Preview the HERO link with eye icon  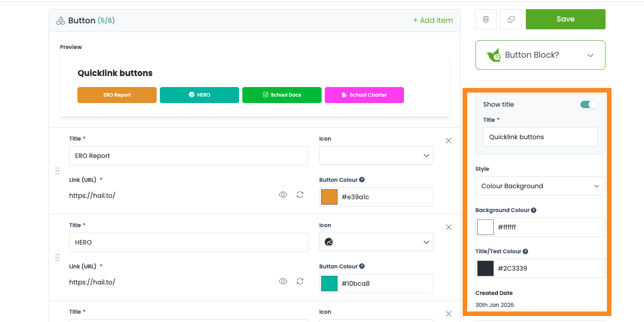coord(283,282)
